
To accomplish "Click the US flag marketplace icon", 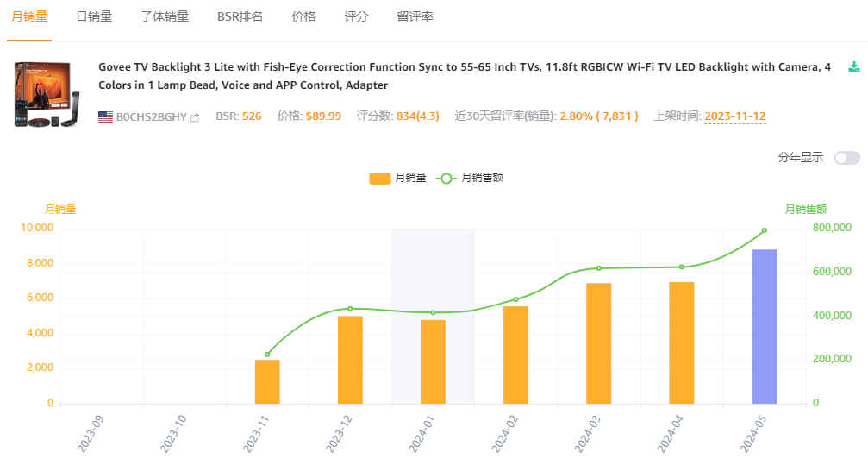I will tap(105, 117).
